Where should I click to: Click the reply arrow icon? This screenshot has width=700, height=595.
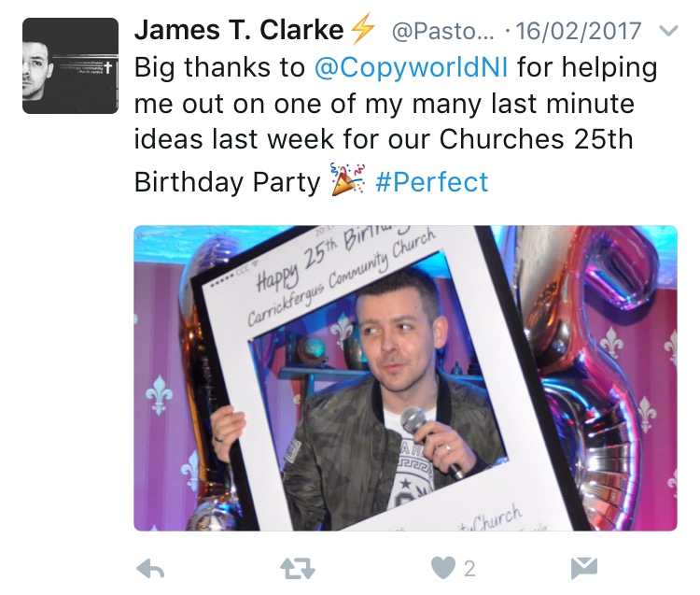(x=150, y=569)
